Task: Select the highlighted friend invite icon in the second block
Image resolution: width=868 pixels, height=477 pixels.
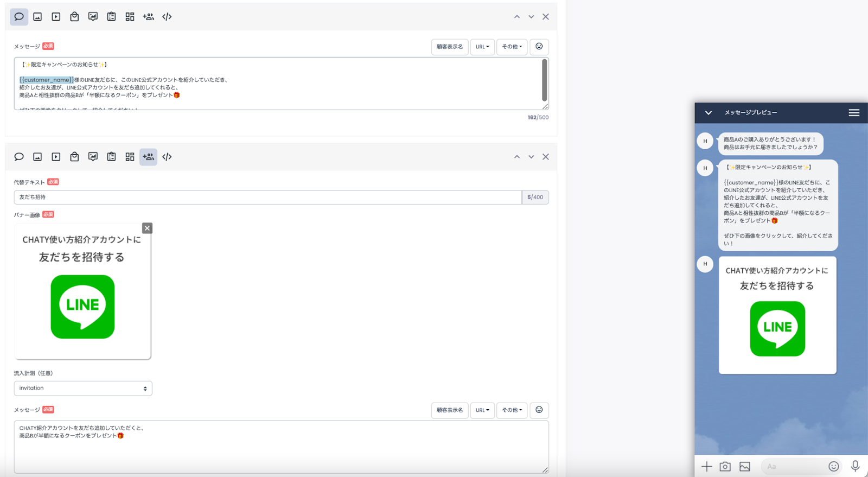Action: tap(148, 157)
